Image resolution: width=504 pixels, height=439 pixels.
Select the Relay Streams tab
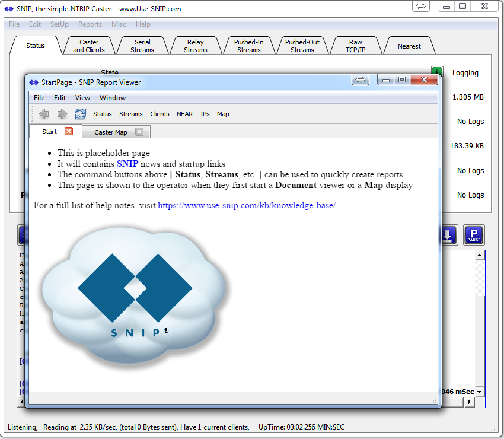[x=196, y=46]
